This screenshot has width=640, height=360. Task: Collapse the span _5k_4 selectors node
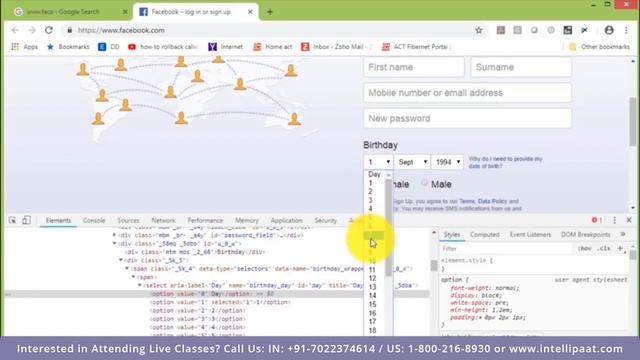pyautogui.click(x=127, y=269)
